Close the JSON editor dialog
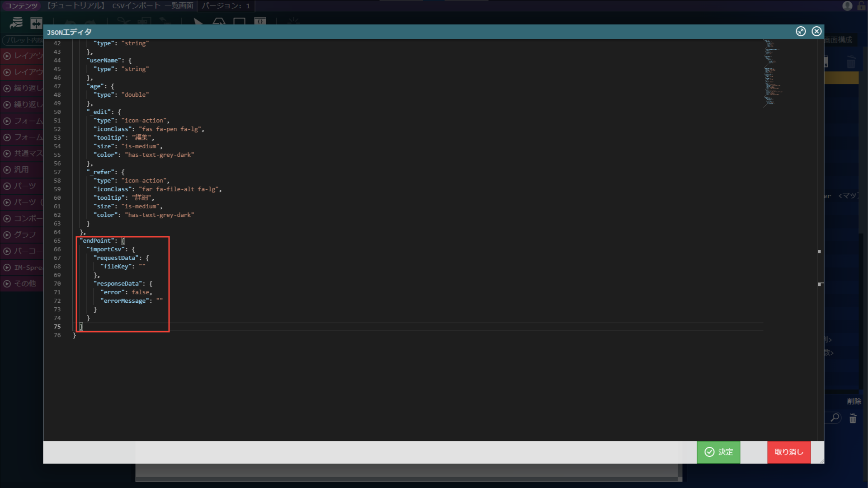The image size is (868, 488). [816, 31]
